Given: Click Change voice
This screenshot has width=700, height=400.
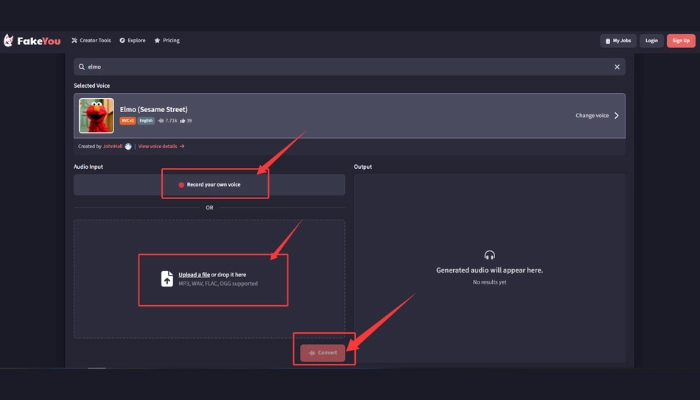Looking at the screenshot, I should [592, 116].
